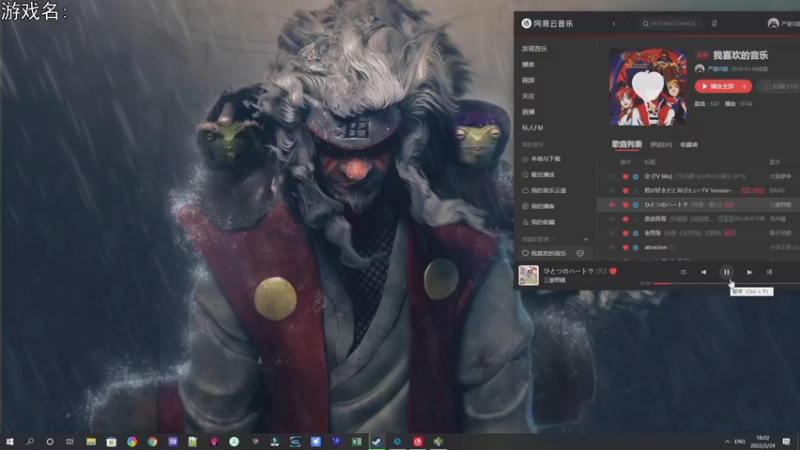Unlike the 君が好きだと叫びたい song
800x450 pixels.
click(626, 190)
